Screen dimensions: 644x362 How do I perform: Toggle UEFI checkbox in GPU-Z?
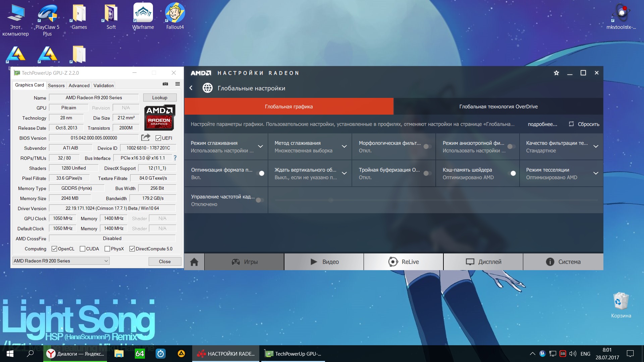coord(158,138)
